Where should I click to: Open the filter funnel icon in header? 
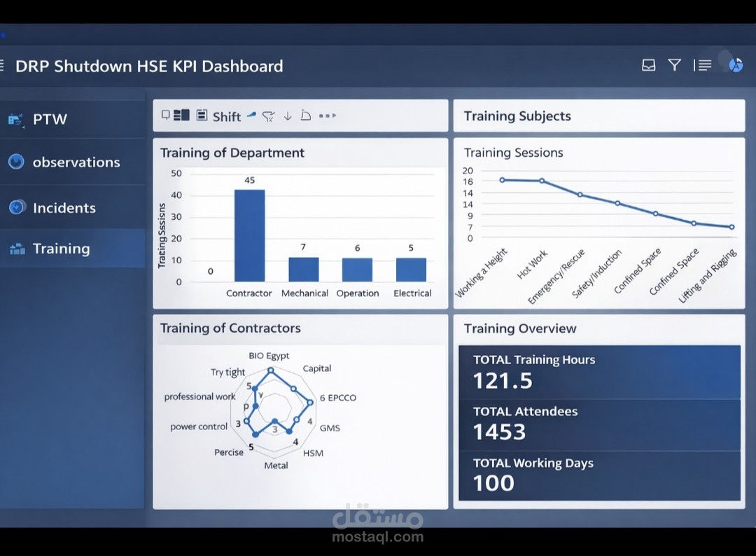[x=675, y=65]
